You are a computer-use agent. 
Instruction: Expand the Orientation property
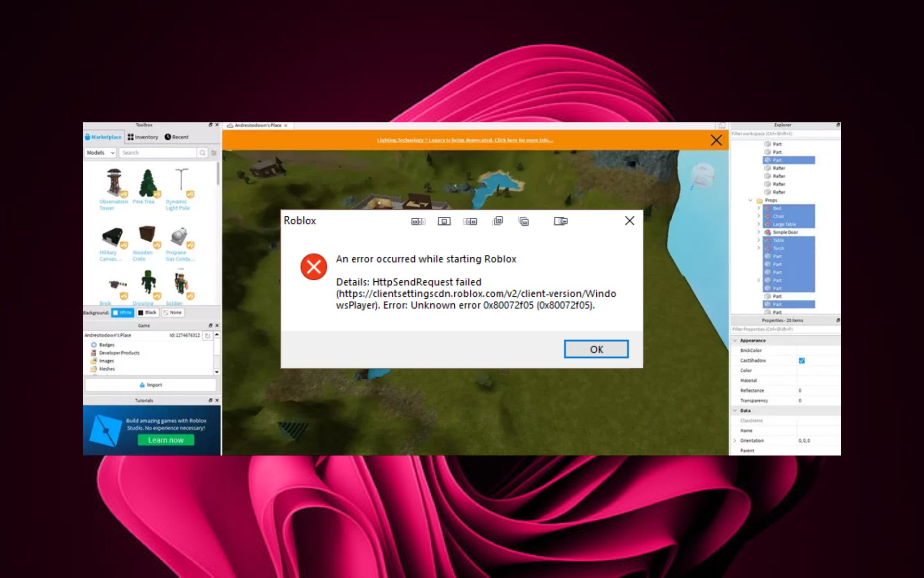(735, 441)
